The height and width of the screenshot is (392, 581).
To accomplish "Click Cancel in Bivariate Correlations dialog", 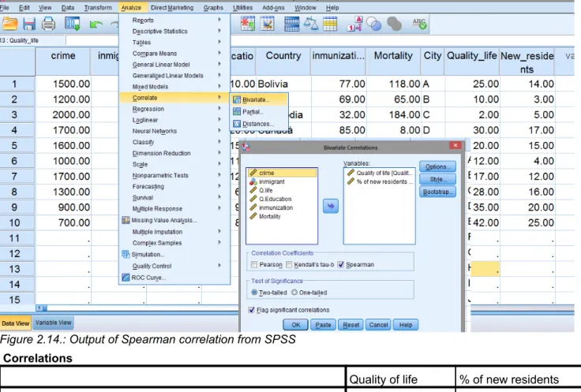I will point(378,325).
